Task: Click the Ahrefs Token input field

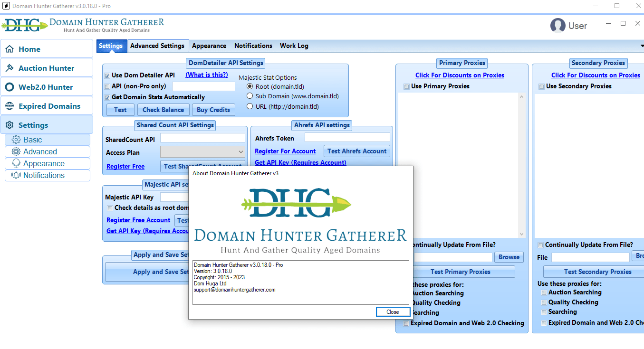Action: [347, 137]
